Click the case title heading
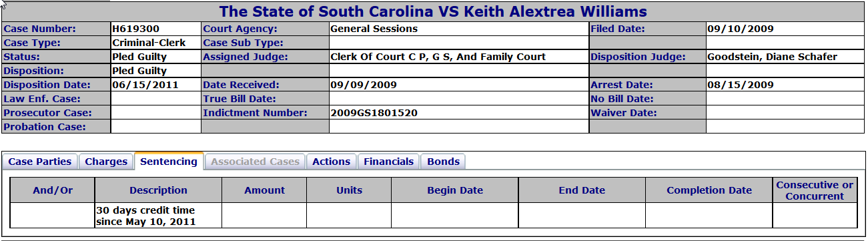Screen dimensions: 868x241 coord(433,11)
